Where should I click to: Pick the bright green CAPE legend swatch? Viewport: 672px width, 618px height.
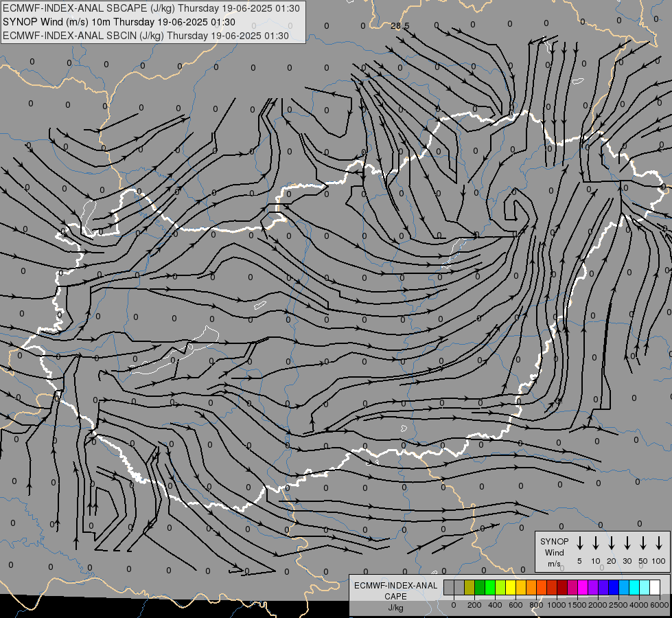(x=490, y=587)
